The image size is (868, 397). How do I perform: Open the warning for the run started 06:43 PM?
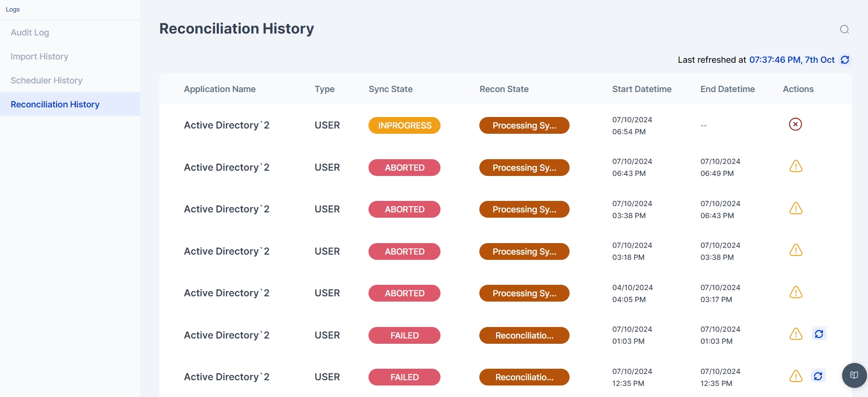point(796,166)
